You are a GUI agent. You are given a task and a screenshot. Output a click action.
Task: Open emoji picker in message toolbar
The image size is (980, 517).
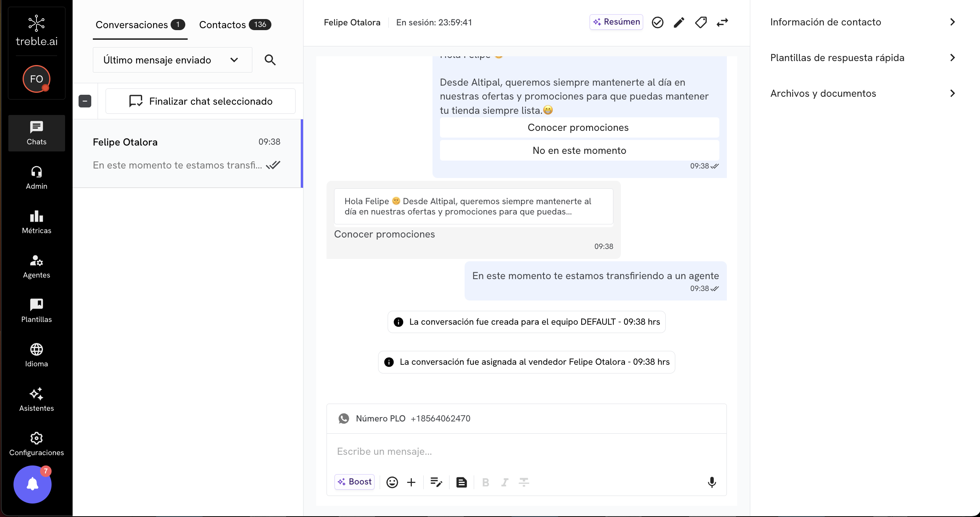coord(392,482)
